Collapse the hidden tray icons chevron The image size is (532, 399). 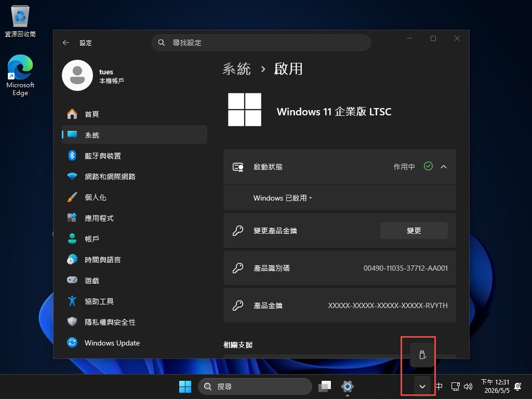pos(422,387)
